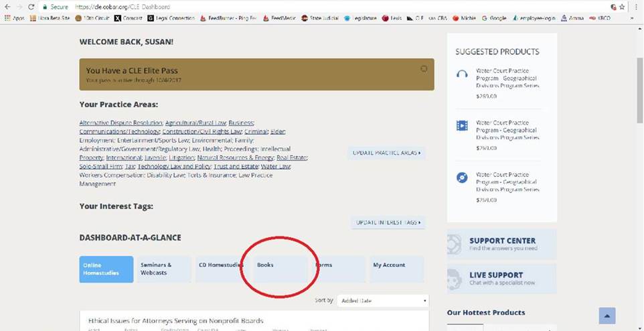The image size is (644, 331).
Task: Open the Legal Connection bookmark
Action: (171, 18)
